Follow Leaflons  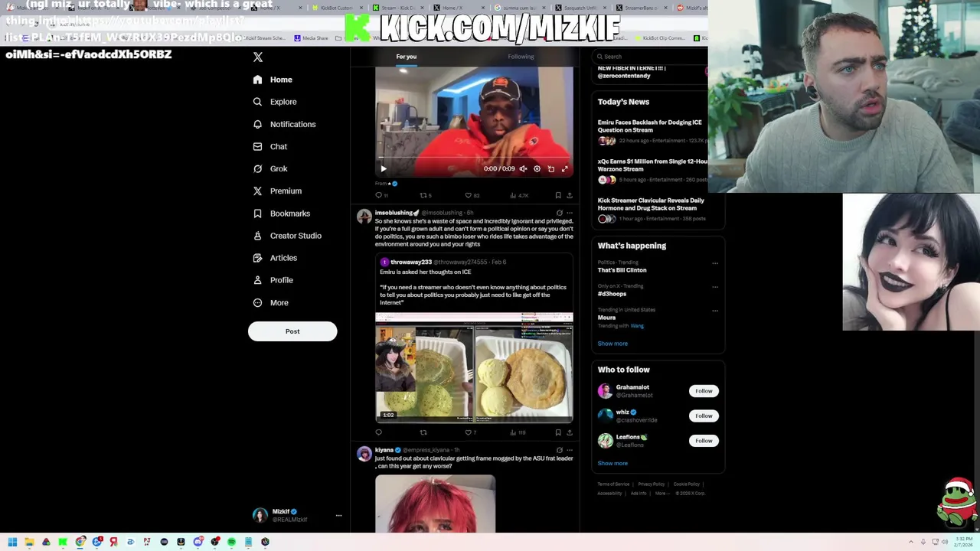(704, 441)
